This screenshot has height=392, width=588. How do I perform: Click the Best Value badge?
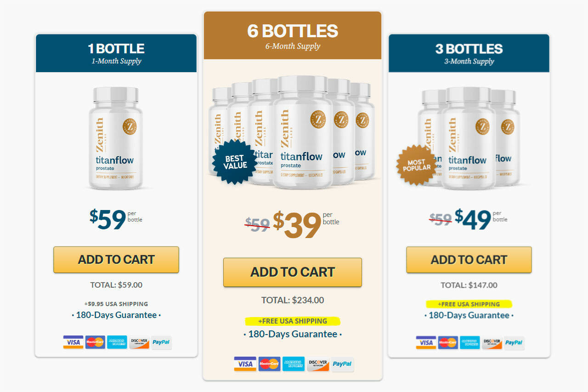235,162
